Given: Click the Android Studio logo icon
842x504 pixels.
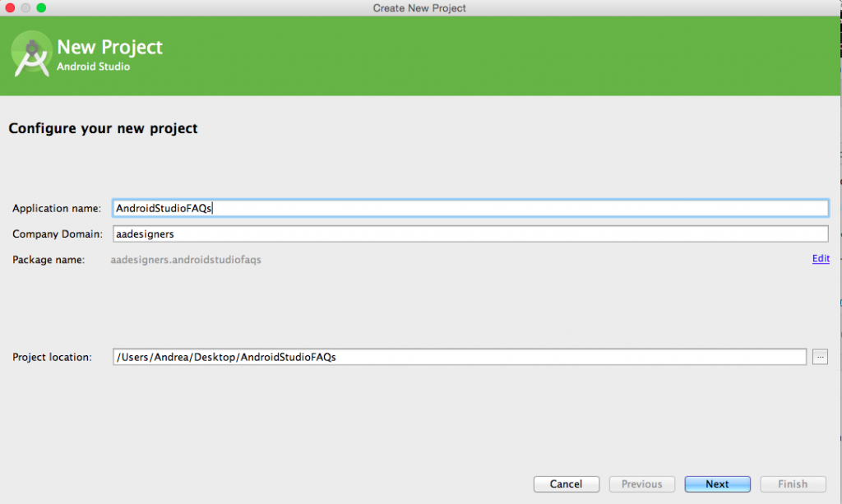Looking at the screenshot, I should [31, 54].
